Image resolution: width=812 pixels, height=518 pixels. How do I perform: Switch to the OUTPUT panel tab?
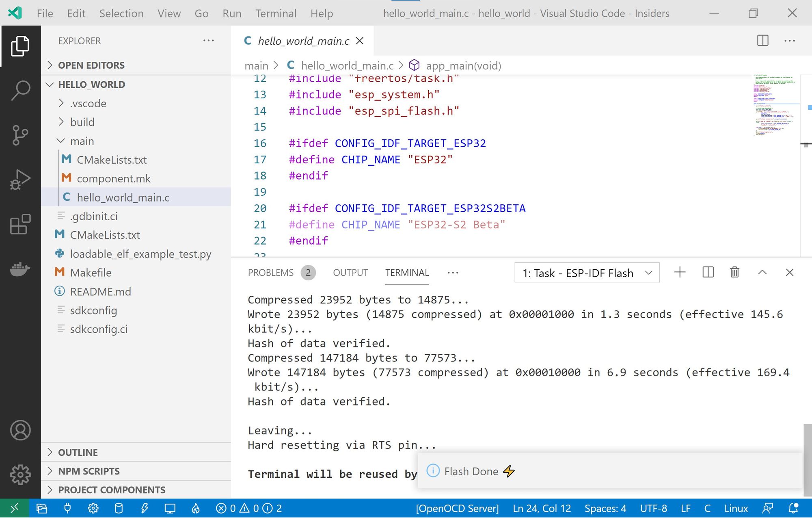350,273
